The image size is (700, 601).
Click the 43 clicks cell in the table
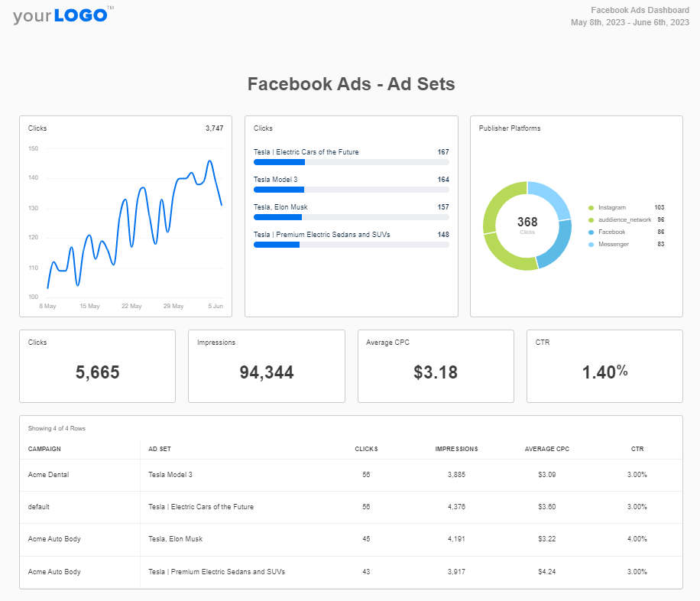point(366,571)
